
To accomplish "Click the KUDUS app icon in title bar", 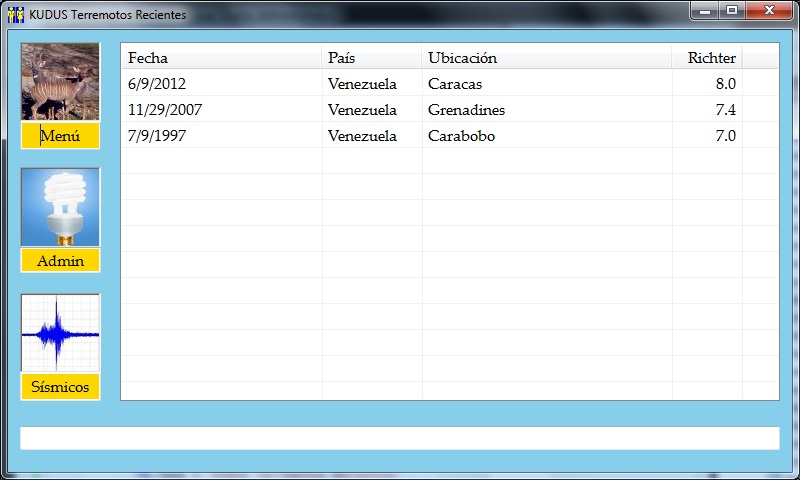I will tap(15, 14).
